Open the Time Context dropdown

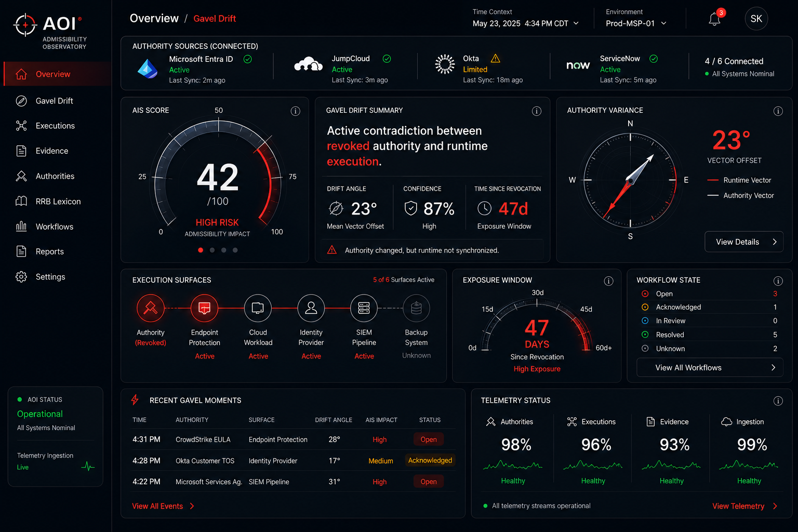coord(526,23)
